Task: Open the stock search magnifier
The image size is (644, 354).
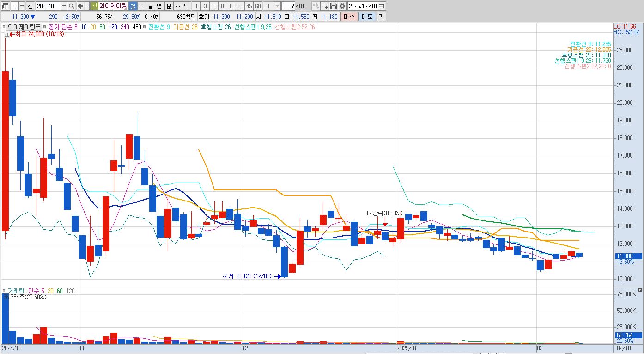Action: (72, 6)
